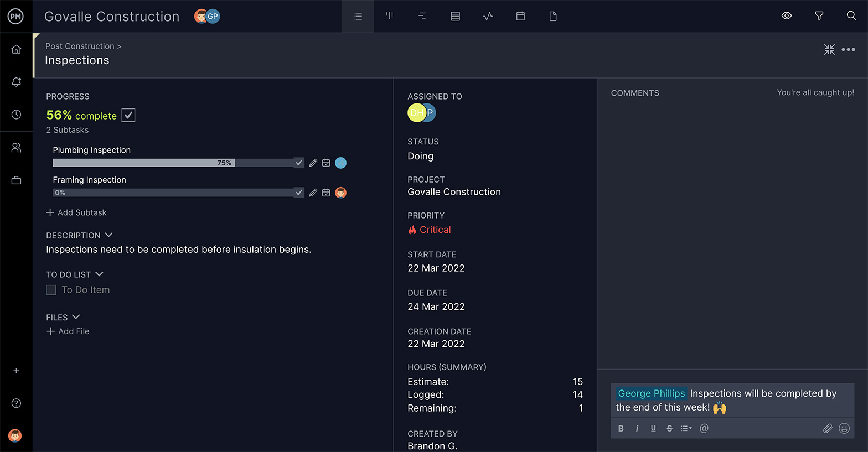Open the notifications bell in sidebar
This screenshot has width=868, height=452.
point(16,82)
